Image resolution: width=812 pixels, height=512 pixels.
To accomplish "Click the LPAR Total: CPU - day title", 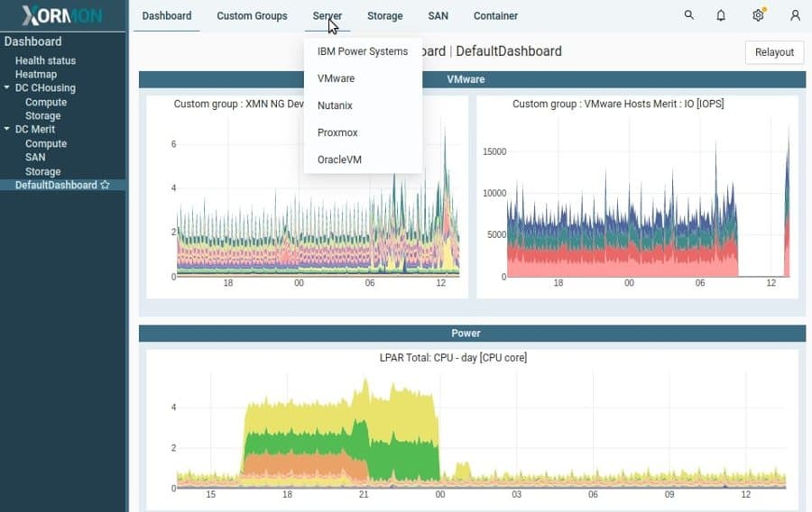I will coord(453,357).
